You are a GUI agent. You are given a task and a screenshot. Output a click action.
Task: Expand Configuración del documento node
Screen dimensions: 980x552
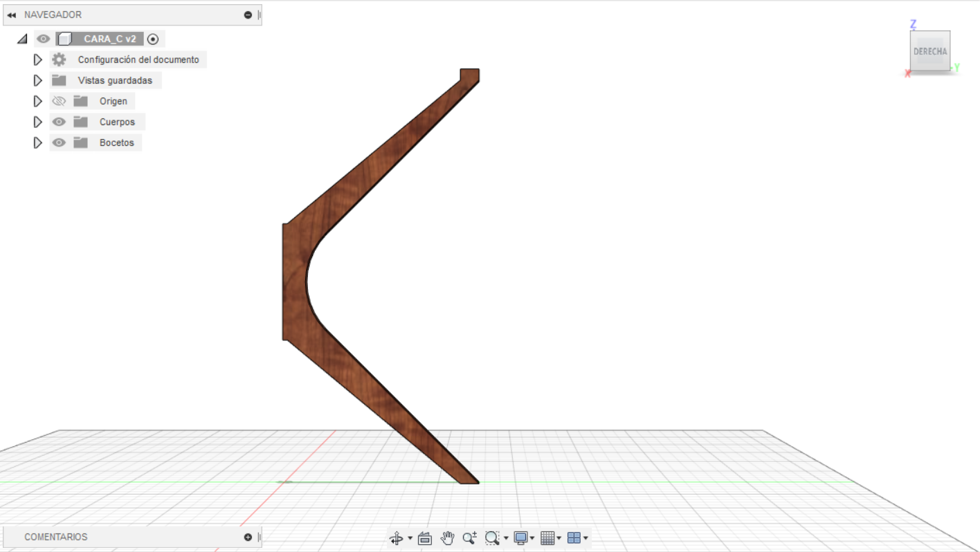click(x=38, y=59)
